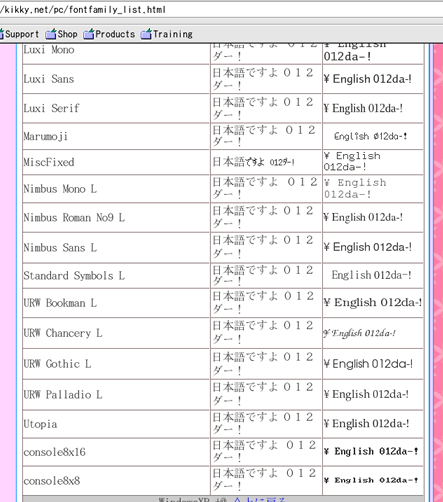443x502 pixels.
Task: Click the English sample in URW Palladio L row
Action: coord(366,395)
